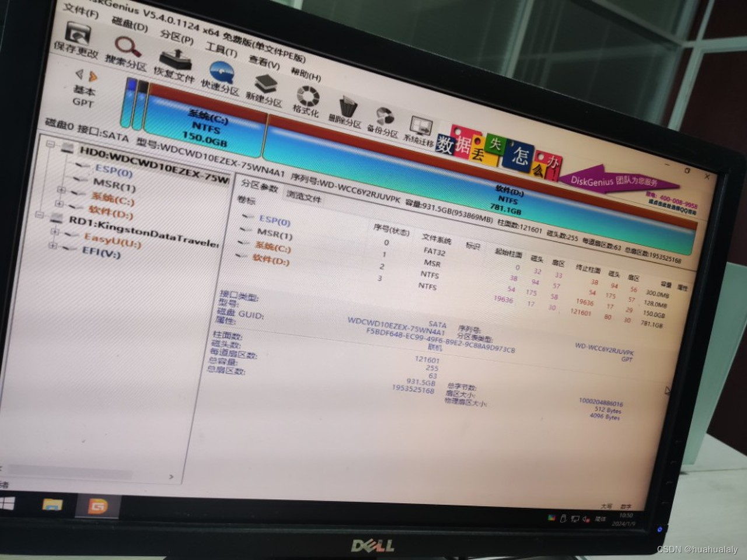
Task: Open the 备份分区 backup partition tool
Action: (x=383, y=122)
